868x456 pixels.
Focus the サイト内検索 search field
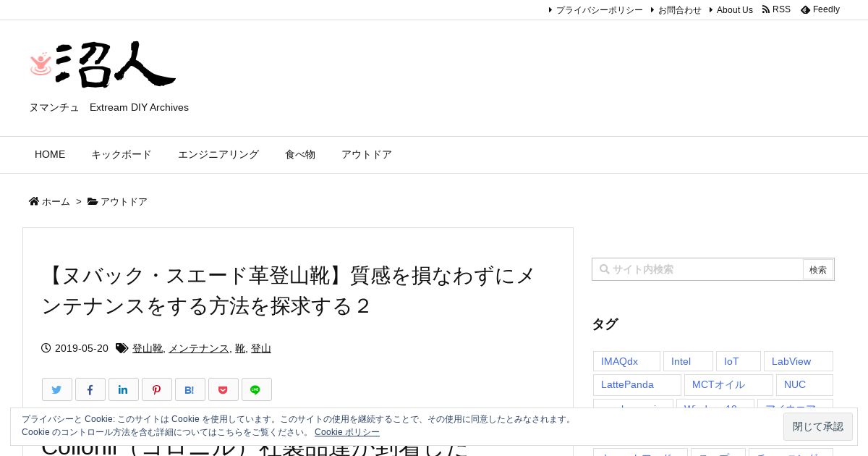[698, 269]
